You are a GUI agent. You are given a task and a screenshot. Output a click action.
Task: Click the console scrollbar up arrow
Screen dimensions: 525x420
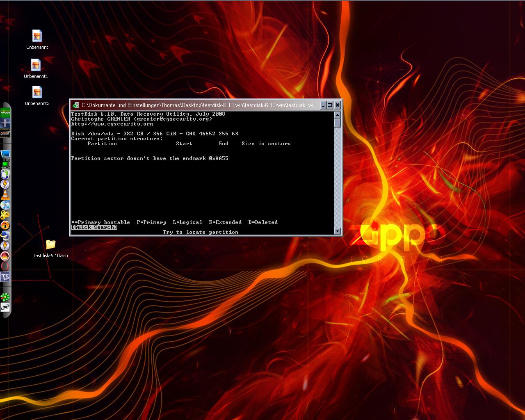click(x=338, y=115)
